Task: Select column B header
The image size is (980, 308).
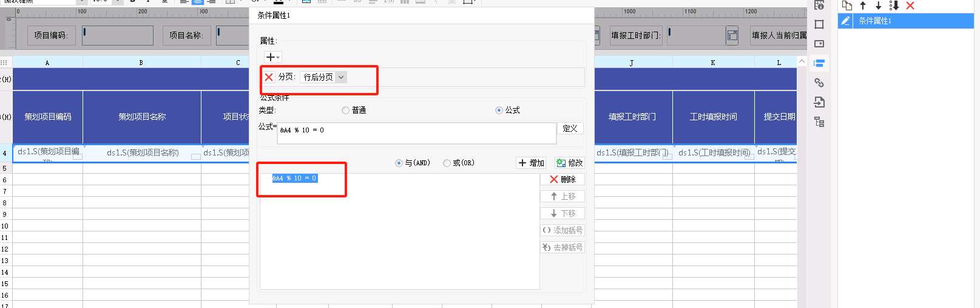Action: tap(141, 62)
